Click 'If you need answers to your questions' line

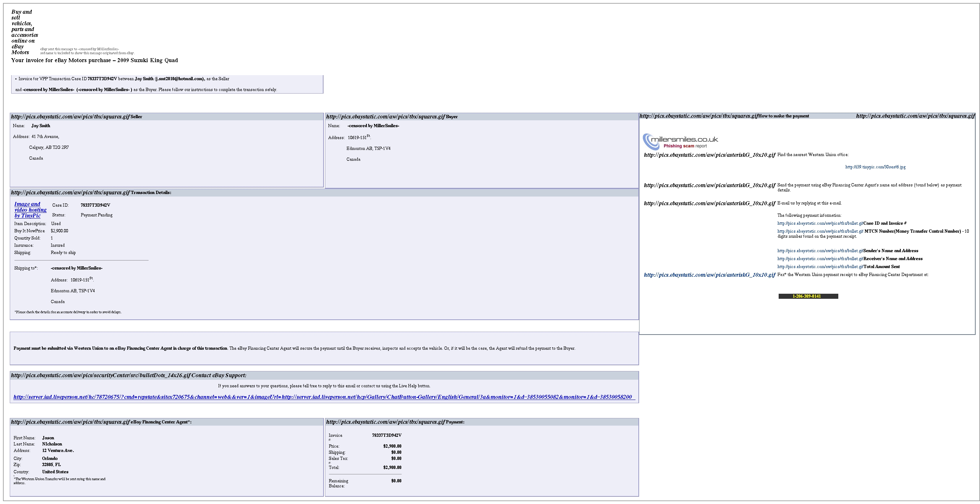(x=324, y=386)
